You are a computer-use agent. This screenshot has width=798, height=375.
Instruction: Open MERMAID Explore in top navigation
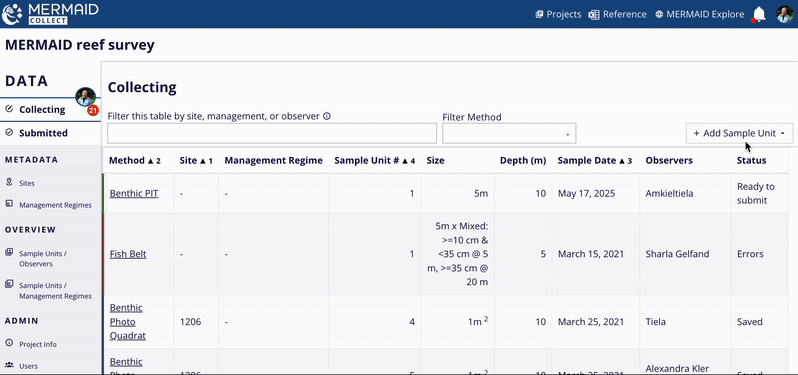coord(700,14)
